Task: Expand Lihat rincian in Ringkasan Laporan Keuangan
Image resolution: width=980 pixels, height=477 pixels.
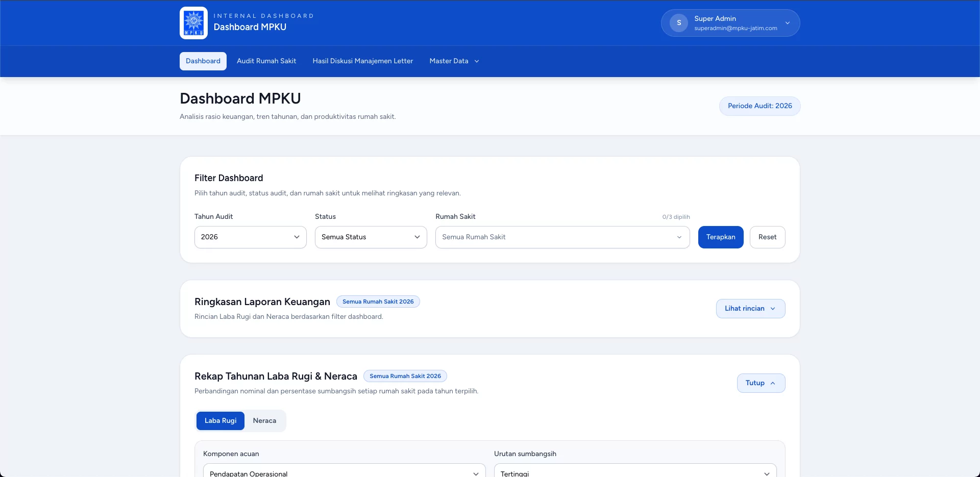Action: pos(751,309)
